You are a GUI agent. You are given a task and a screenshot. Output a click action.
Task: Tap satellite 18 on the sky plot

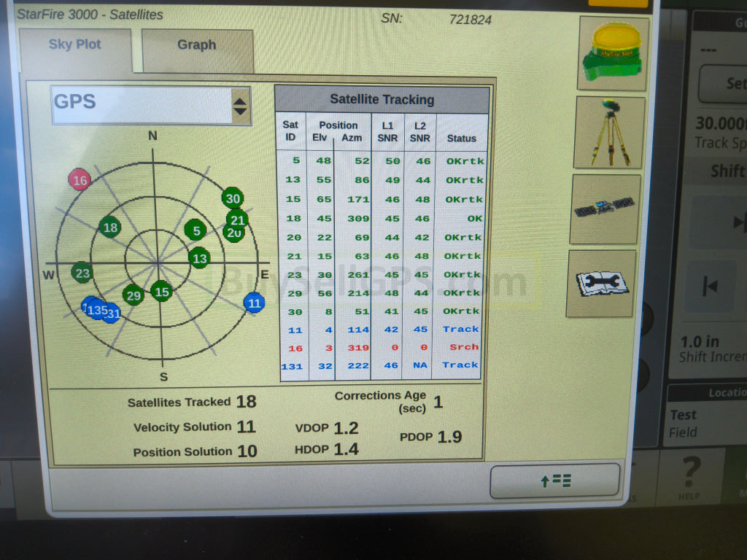[110, 227]
